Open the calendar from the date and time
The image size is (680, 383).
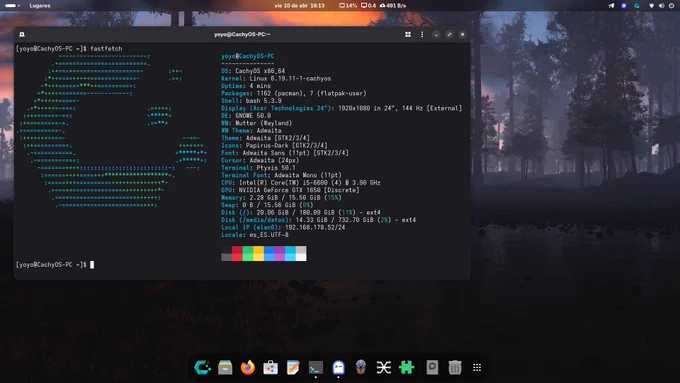pyautogui.click(x=299, y=6)
